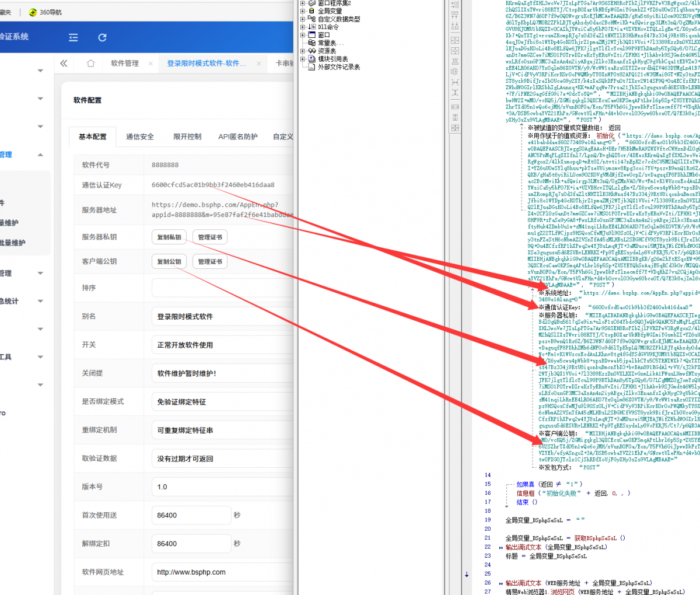Open the 360导航 bookmark
This screenshot has height=595, width=700.
[x=45, y=12]
